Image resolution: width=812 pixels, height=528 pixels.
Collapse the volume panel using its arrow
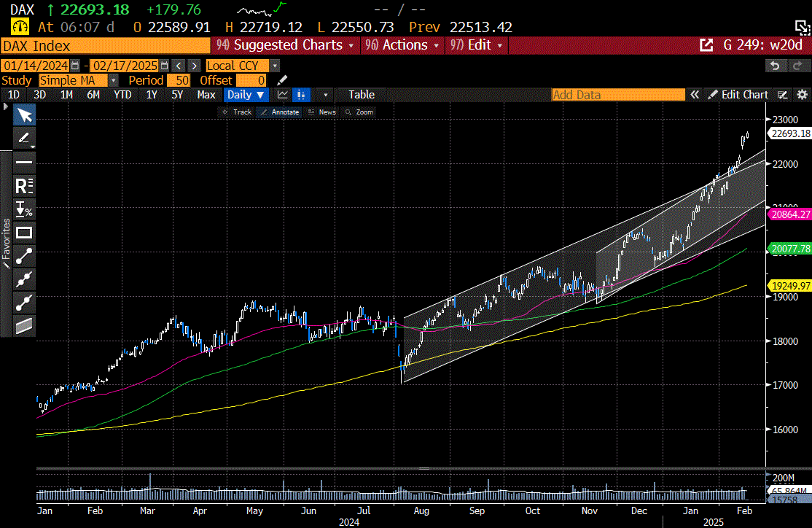(768, 473)
